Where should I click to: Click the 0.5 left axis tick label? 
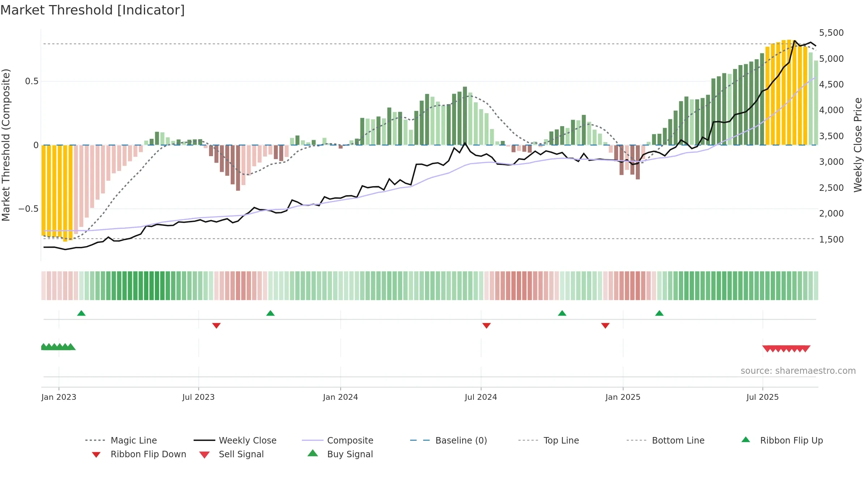click(32, 81)
